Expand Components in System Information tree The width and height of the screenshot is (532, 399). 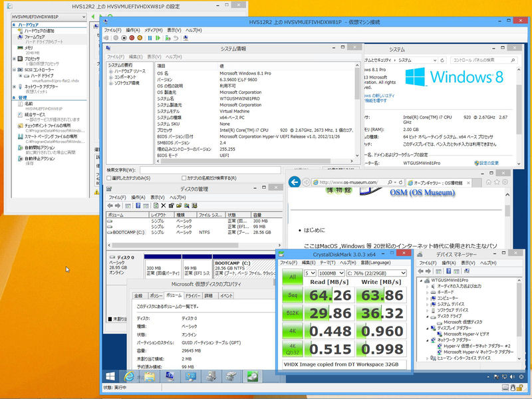[x=110, y=77]
